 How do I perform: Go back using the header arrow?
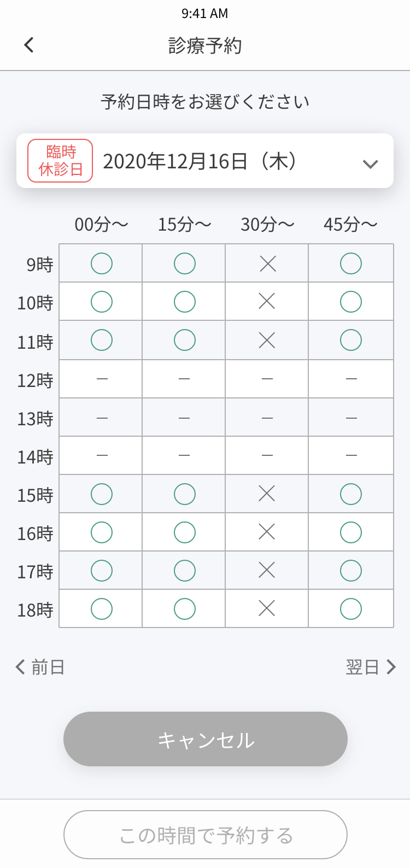(x=29, y=45)
